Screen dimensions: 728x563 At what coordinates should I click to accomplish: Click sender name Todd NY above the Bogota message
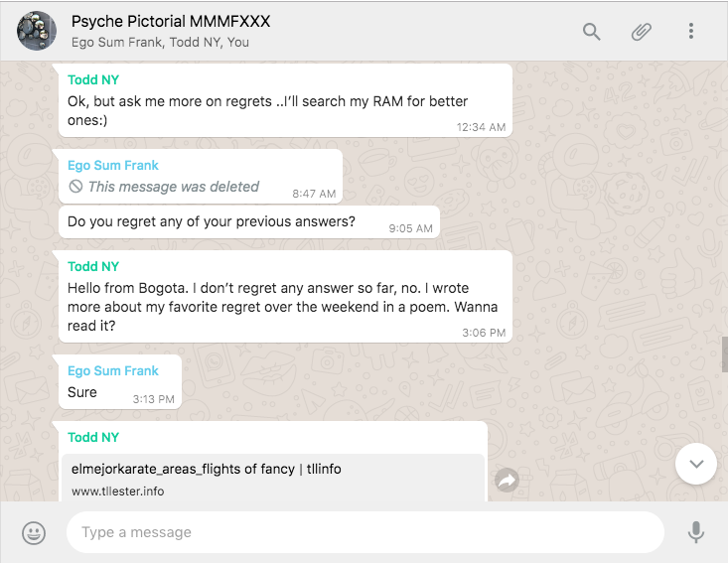93,266
